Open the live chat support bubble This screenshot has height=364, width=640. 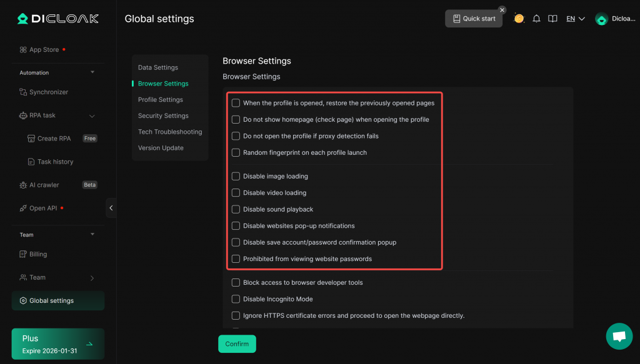pos(619,337)
